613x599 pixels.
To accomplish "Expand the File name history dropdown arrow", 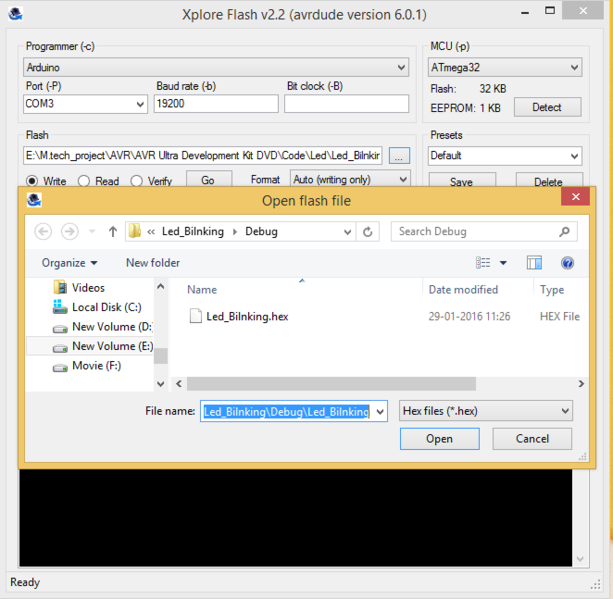I will pyautogui.click(x=380, y=411).
